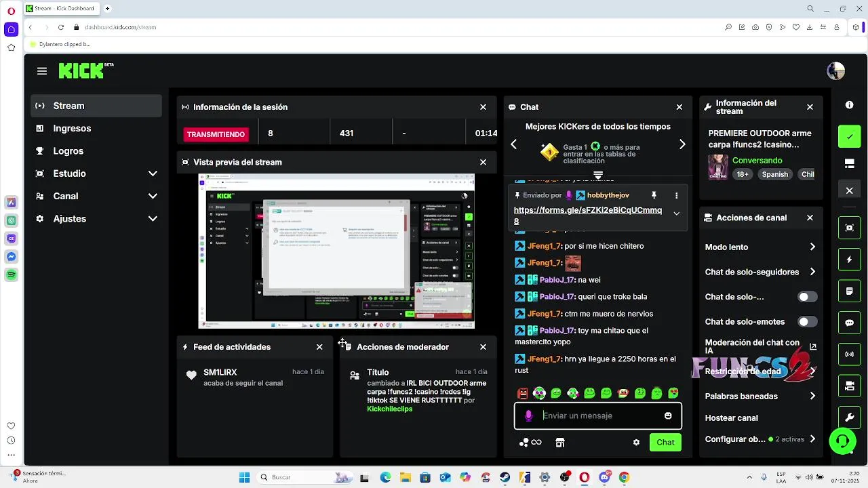The height and width of the screenshot is (488, 868).
Task: Show the next leaderboard with the right arrow
Action: click(682, 144)
